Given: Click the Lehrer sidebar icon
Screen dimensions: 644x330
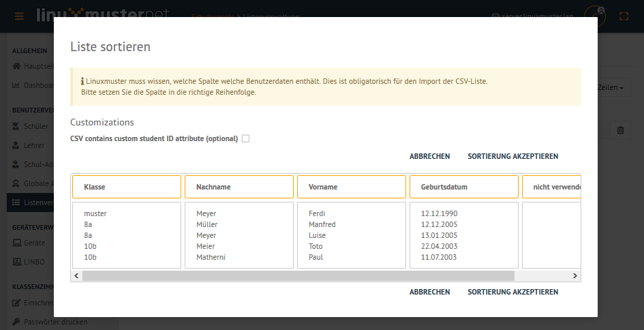Looking at the screenshot, I should pos(16,145).
